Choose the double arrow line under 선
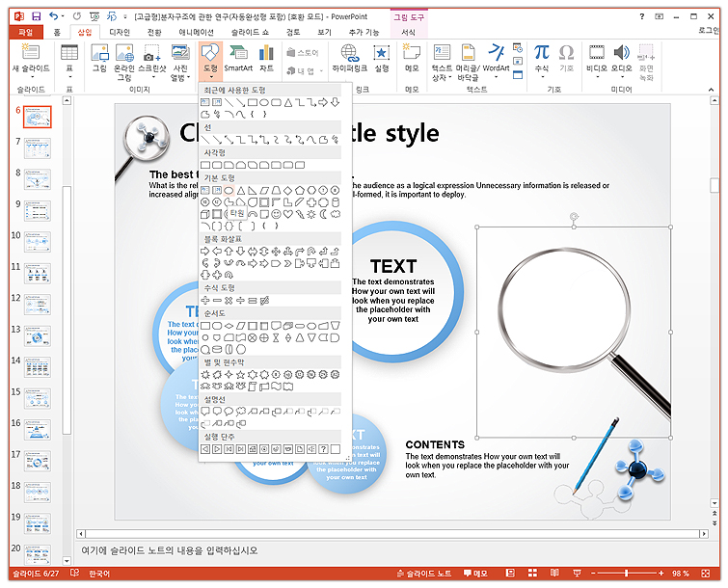This screenshot has width=728, height=588. point(229,139)
